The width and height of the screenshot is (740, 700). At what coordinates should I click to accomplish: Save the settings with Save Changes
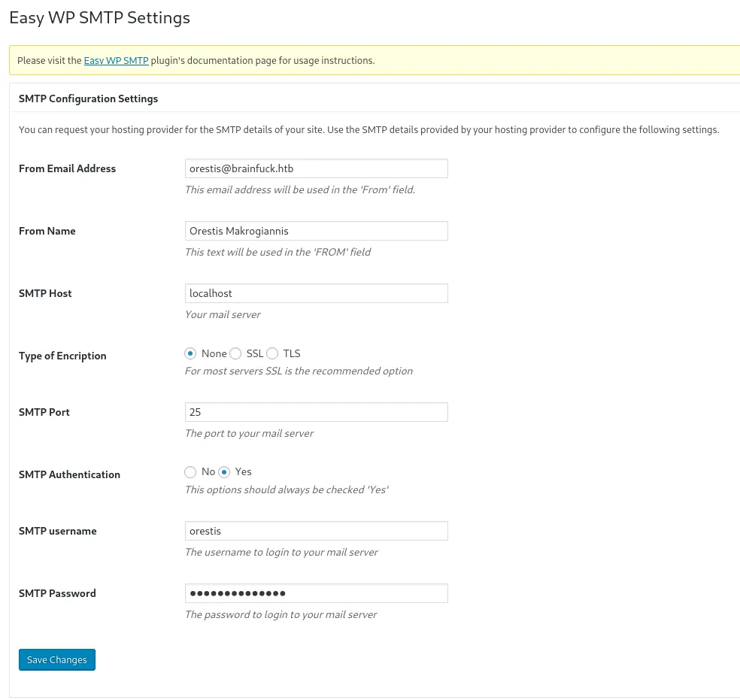click(57, 659)
